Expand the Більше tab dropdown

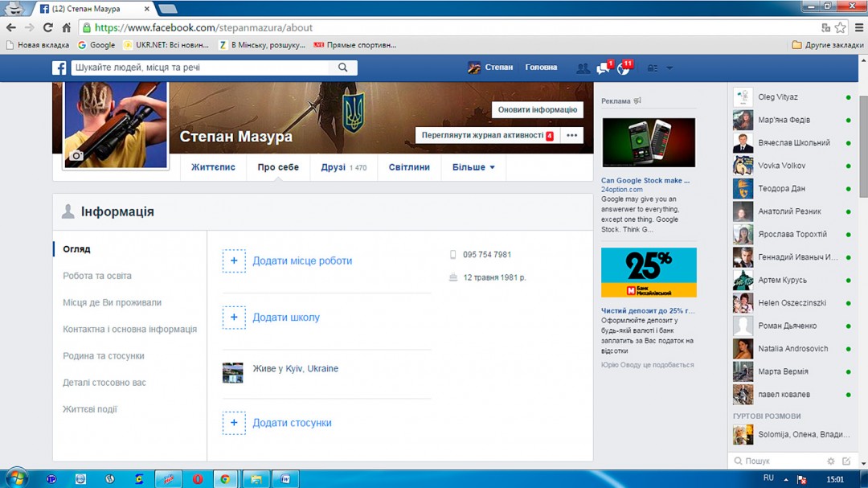click(473, 167)
